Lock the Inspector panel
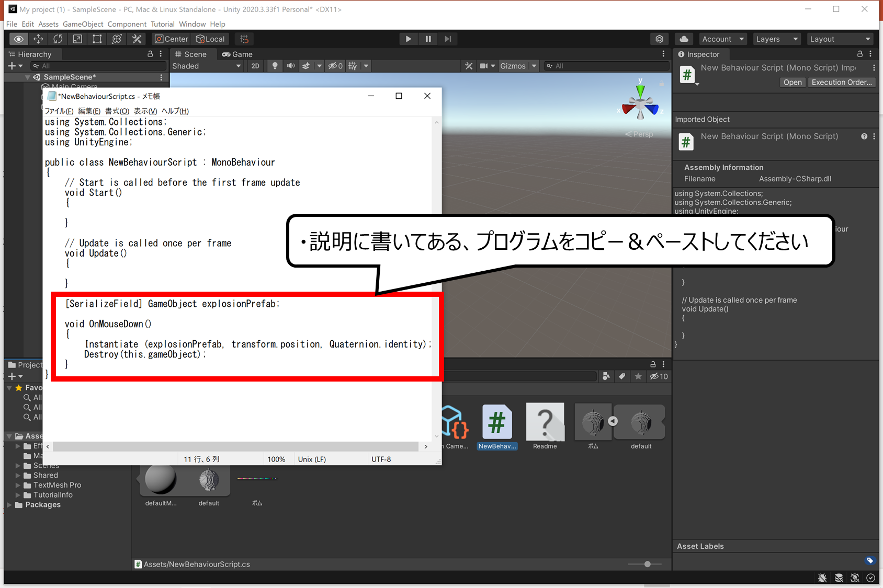The image size is (883, 588). 859,54
